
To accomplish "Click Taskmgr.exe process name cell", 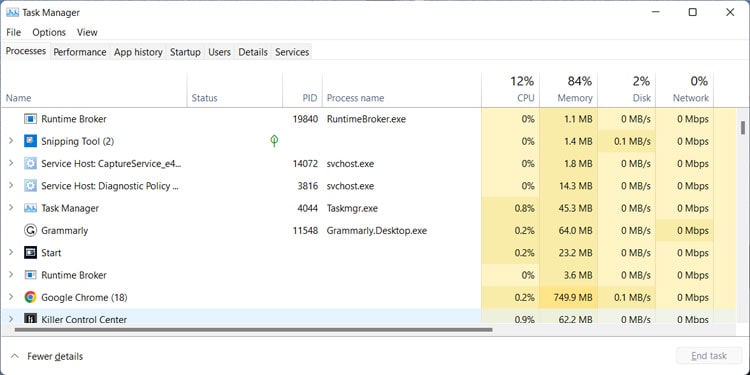I will coord(352,208).
